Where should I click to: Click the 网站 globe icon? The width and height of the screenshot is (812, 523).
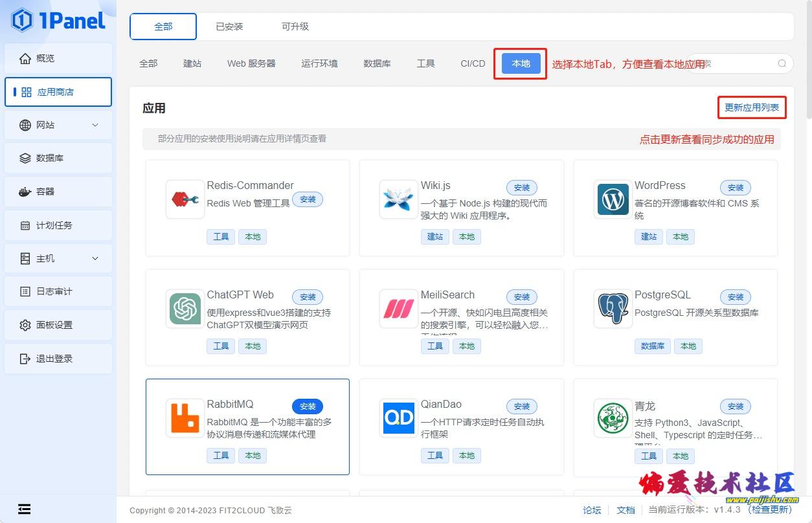point(25,125)
